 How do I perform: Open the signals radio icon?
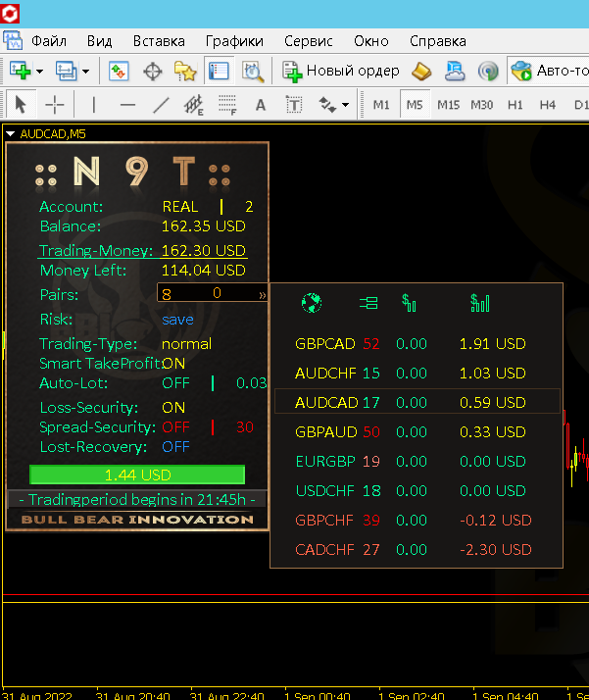point(488,71)
